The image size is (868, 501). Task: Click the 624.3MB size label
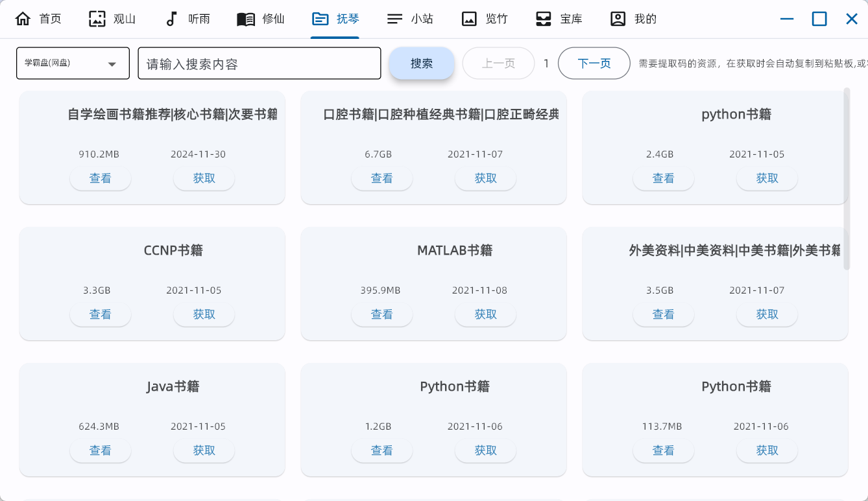99,426
